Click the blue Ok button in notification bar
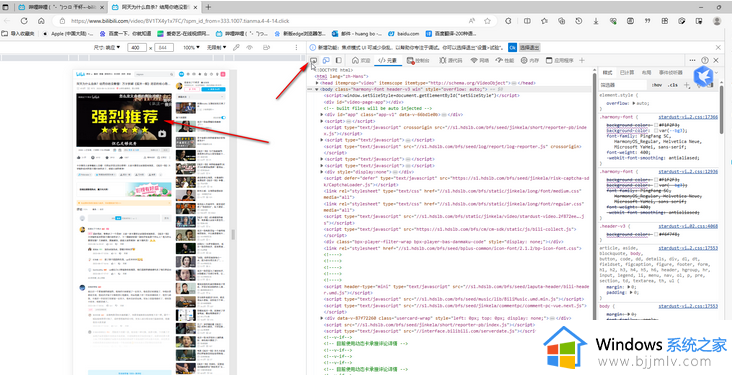Viewport: 732px width, 375px height. (513, 48)
